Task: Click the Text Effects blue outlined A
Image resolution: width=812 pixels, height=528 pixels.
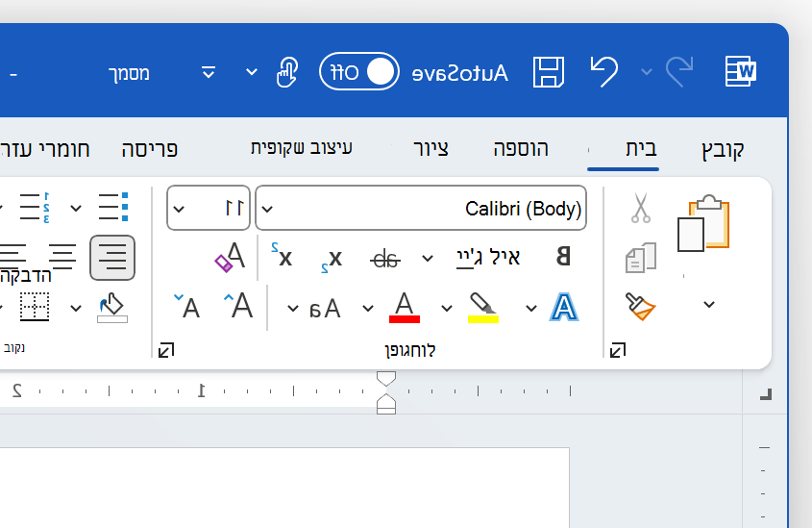Action: point(563,307)
